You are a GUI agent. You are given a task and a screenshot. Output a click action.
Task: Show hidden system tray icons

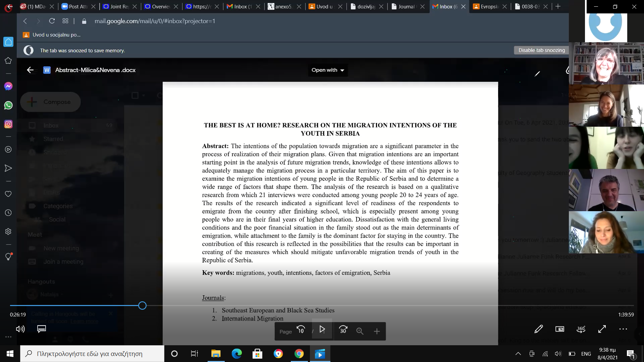518,354
